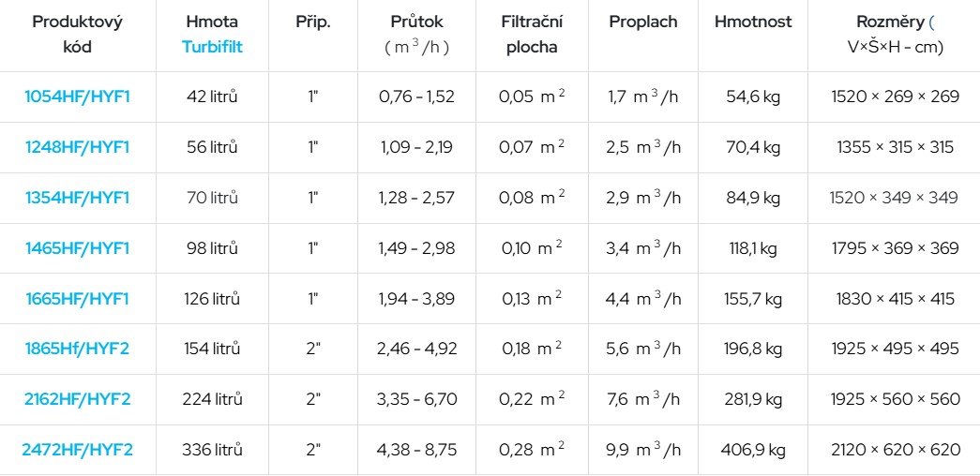Click the Průtok column header
980x476 pixels.
click(x=417, y=35)
